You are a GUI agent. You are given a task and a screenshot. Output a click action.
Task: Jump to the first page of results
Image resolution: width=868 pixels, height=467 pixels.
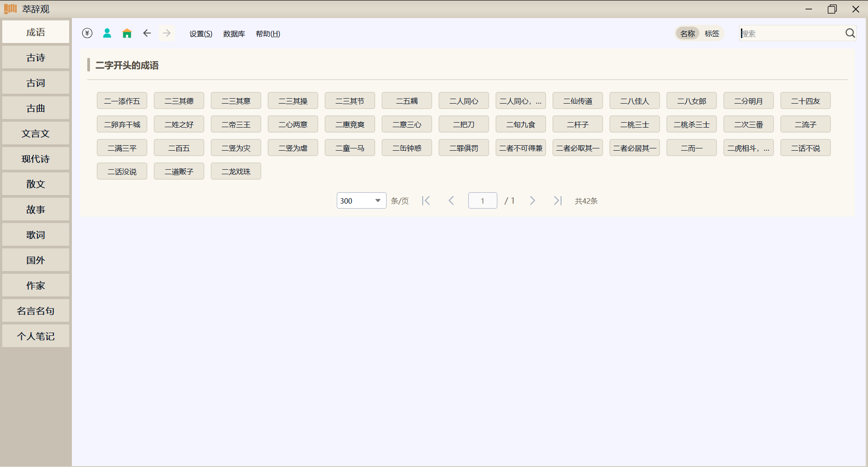pyautogui.click(x=426, y=200)
